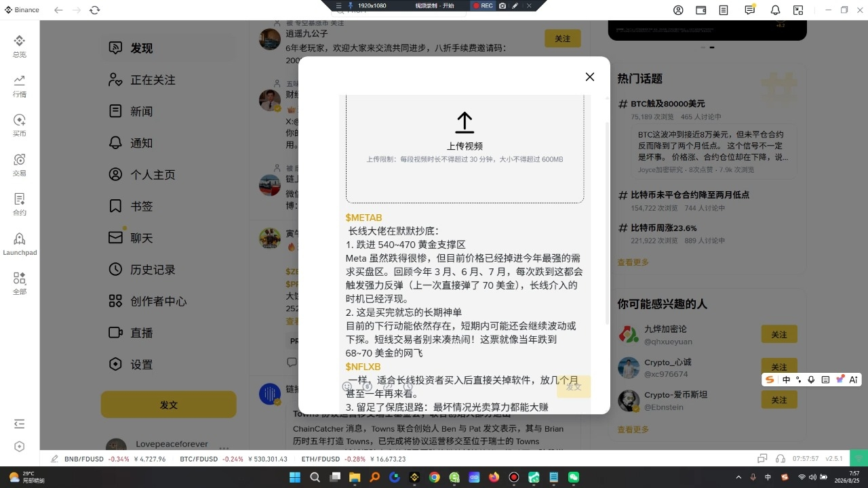Follow Crypto_心诚 with 关注 button
Image resolution: width=868 pixels, height=488 pixels.
[779, 367]
